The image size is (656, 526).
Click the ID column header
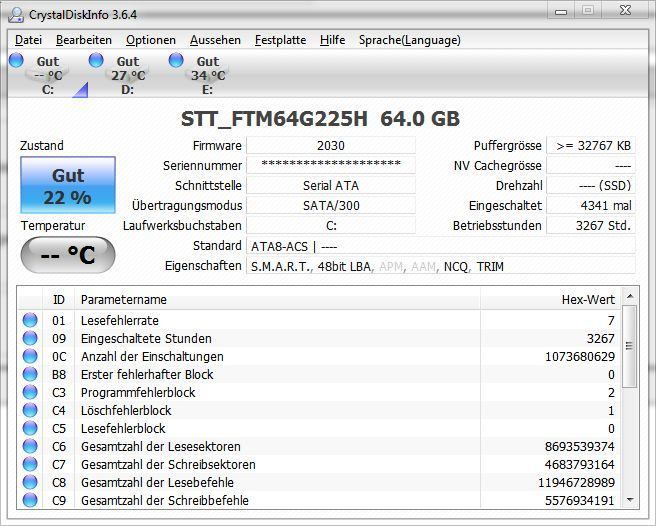59,300
